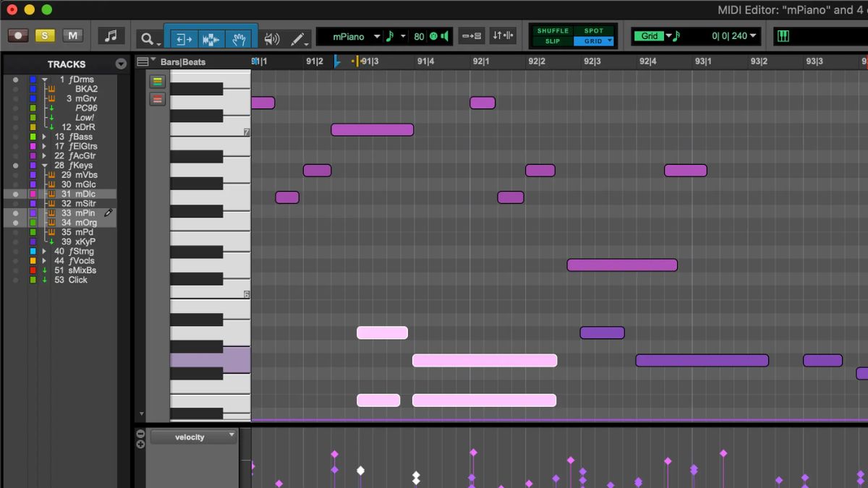
Task: Select the BKA2 track
Action: [86, 89]
